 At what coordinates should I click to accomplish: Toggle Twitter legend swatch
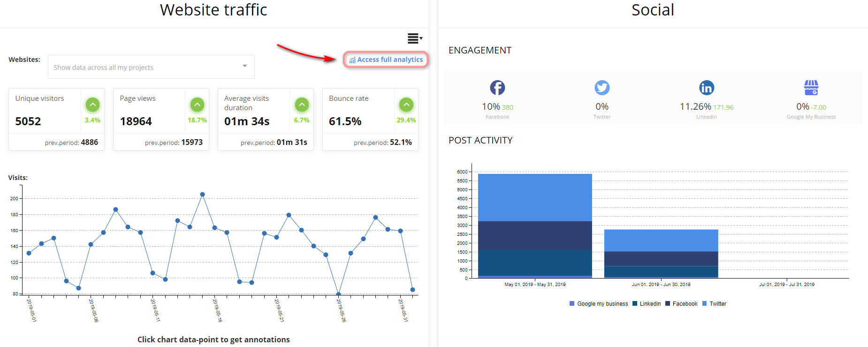point(705,303)
